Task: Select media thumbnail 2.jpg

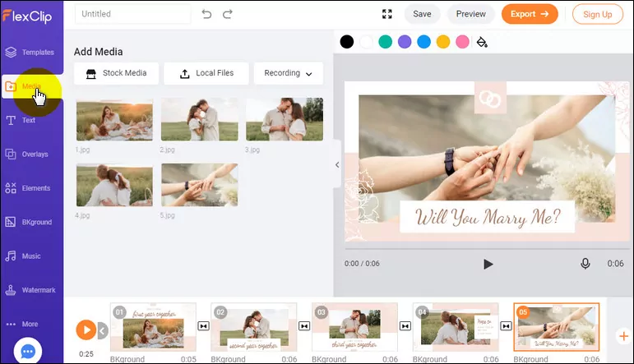Action: pyautogui.click(x=199, y=119)
